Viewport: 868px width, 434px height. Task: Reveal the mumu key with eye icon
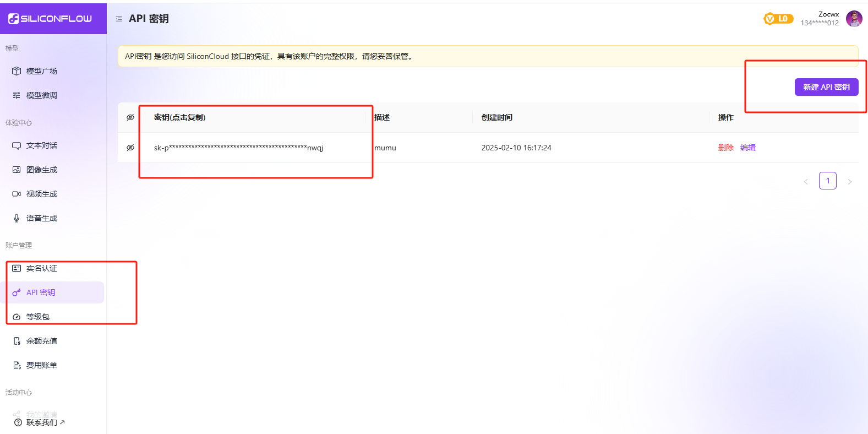coord(130,148)
